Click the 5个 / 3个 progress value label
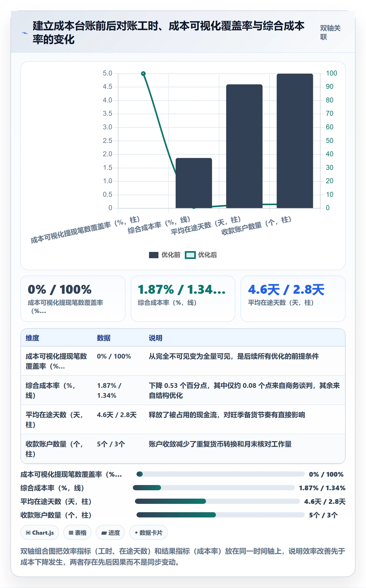Screen dimensions: 366x588 pos(323,515)
